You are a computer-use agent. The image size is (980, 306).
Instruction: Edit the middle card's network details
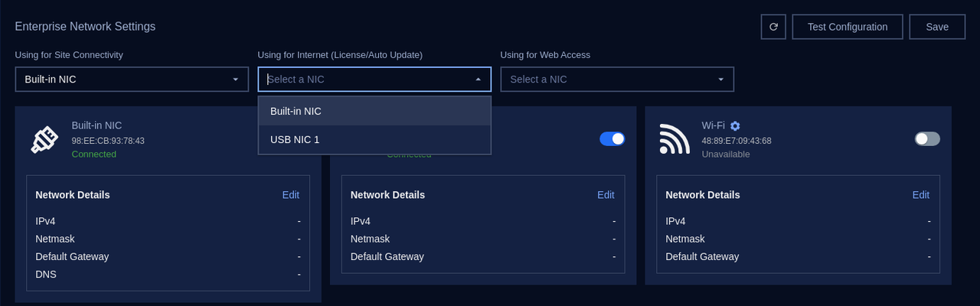coord(606,195)
